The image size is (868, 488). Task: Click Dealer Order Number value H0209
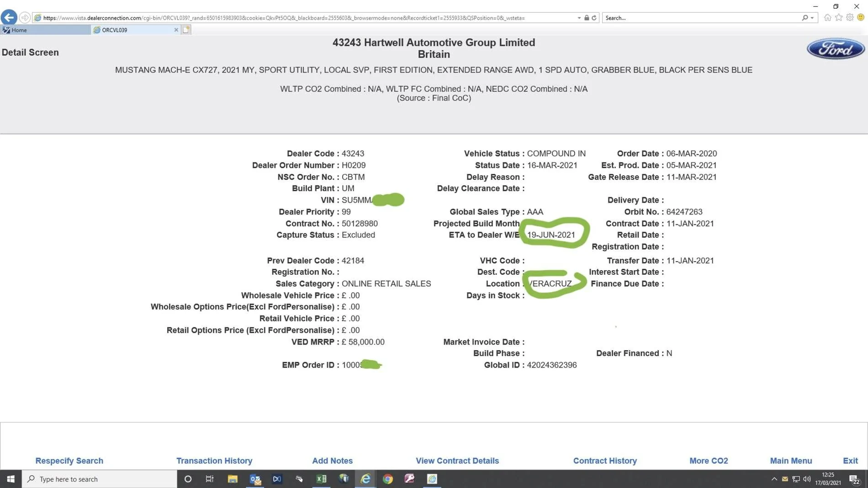pyautogui.click(x=354, y=165)
